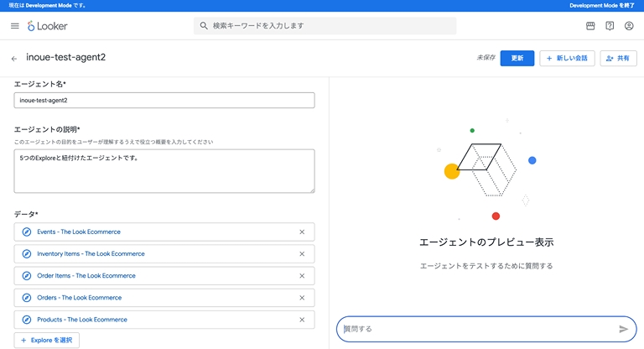Open Inventory Items - The Look Ecommerce link
This screenshot has width=644, height=349.
(91, 253)
